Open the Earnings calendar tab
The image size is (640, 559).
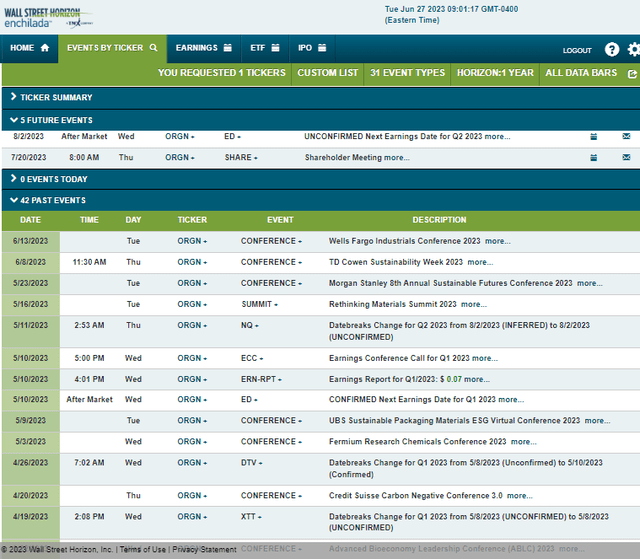tap(204, 48)
